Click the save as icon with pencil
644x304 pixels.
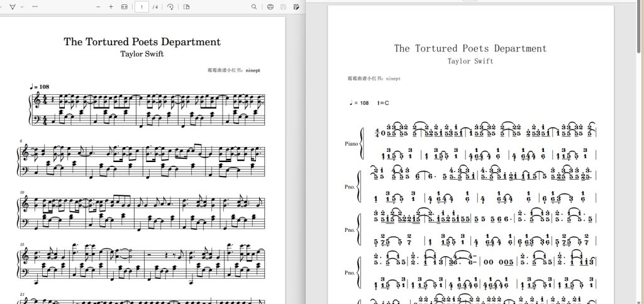coord(296,6)
